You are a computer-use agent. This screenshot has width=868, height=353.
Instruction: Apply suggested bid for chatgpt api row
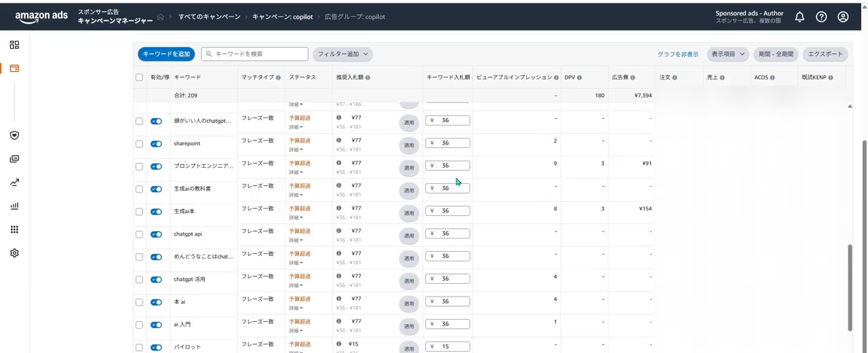click(409, 236)
